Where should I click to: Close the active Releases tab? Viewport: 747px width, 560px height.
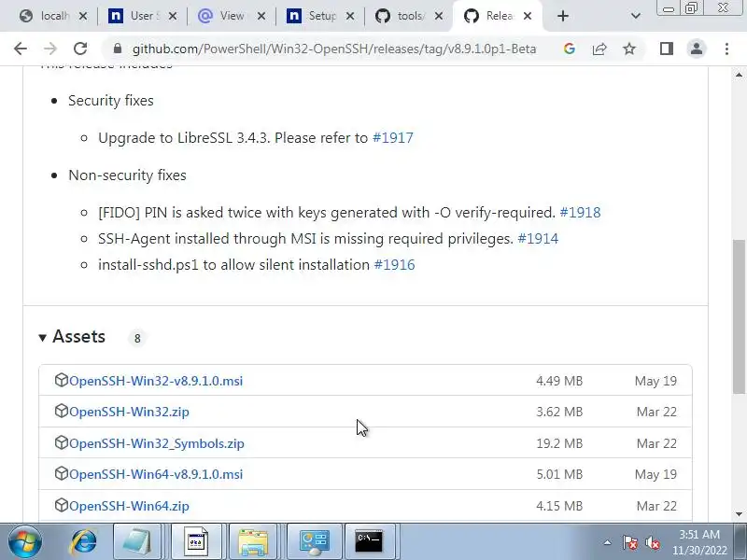(x=528, y=16)
